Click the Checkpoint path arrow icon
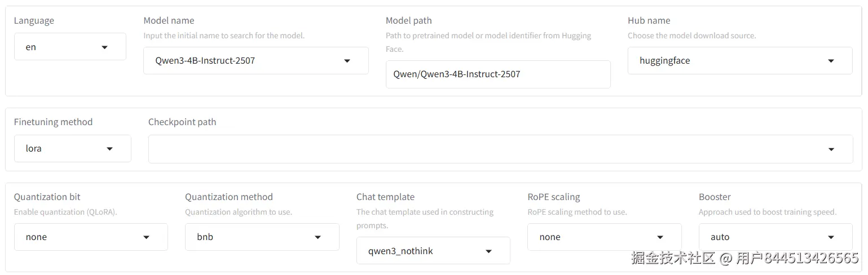The height and width of the screenshot is (275, 868). [x=831, y=149]
